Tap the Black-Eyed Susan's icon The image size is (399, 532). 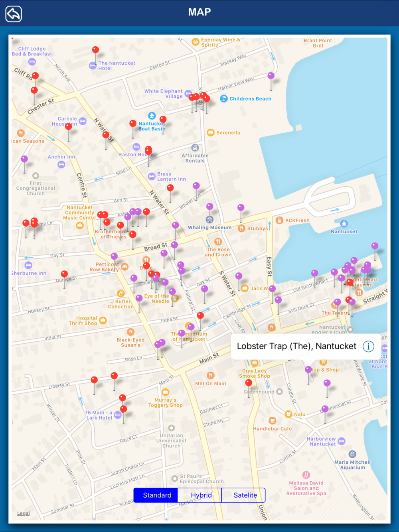(x=130, y=332)
